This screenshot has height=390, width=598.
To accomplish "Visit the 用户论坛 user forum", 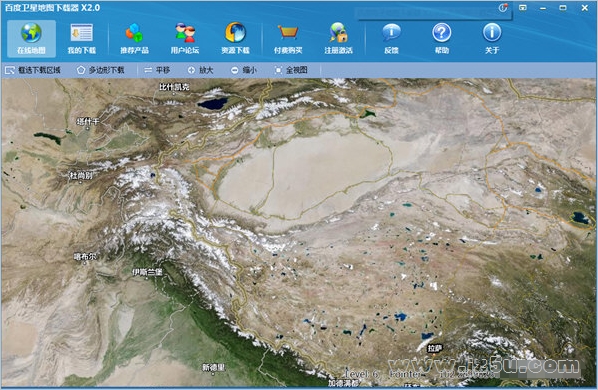I will [x=185, y=39].
